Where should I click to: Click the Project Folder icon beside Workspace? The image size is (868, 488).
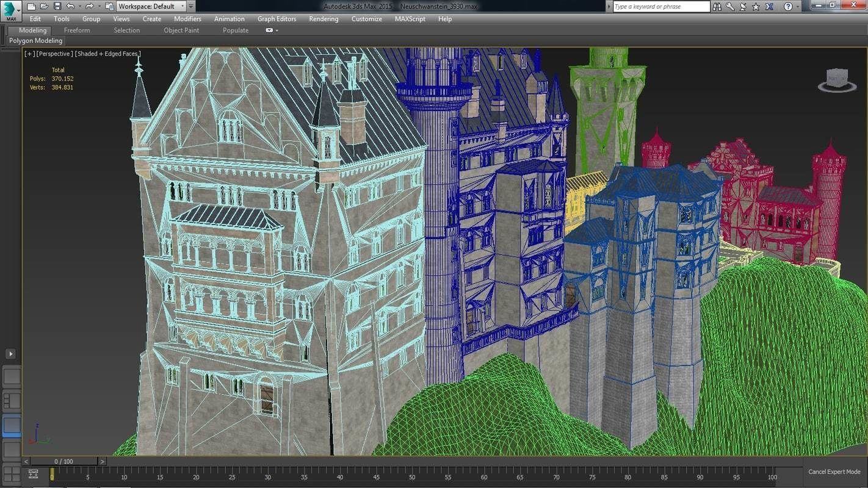[x=109, y=6]
